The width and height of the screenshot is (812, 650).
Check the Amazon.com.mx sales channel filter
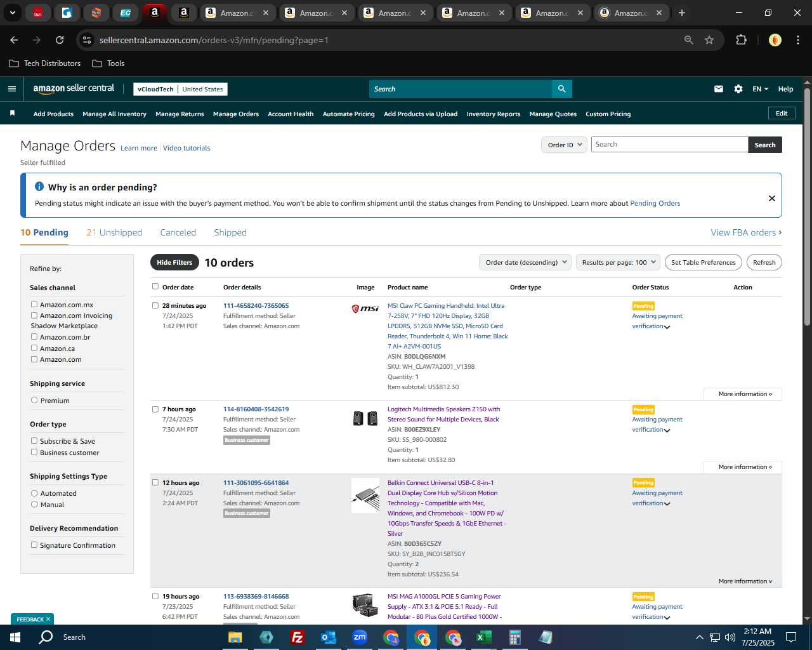[x=34, y=304]
